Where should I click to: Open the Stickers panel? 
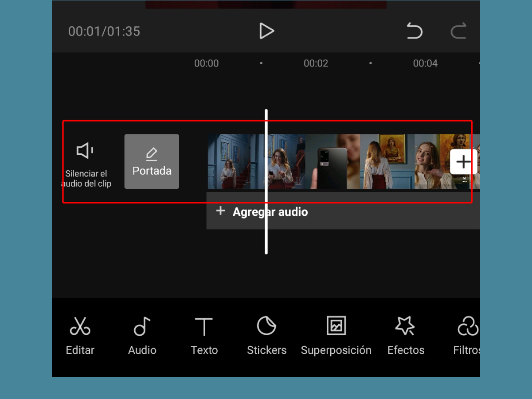(266, 335)
